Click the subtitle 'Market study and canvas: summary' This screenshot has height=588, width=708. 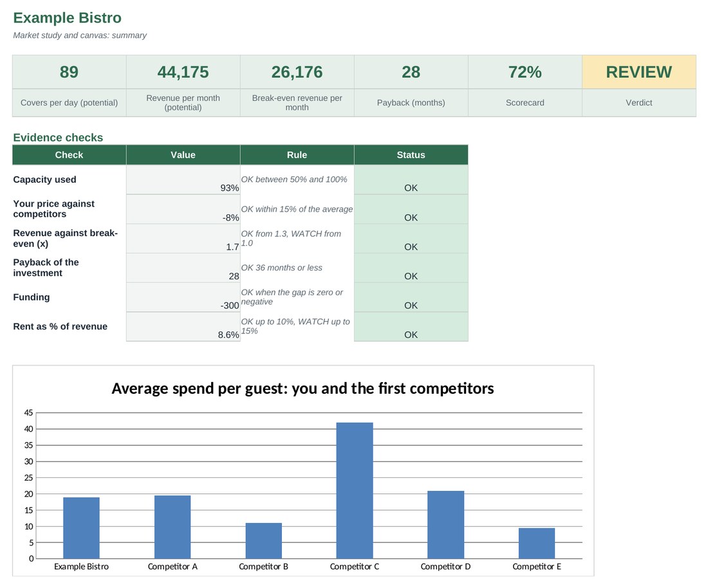[80, 35]
